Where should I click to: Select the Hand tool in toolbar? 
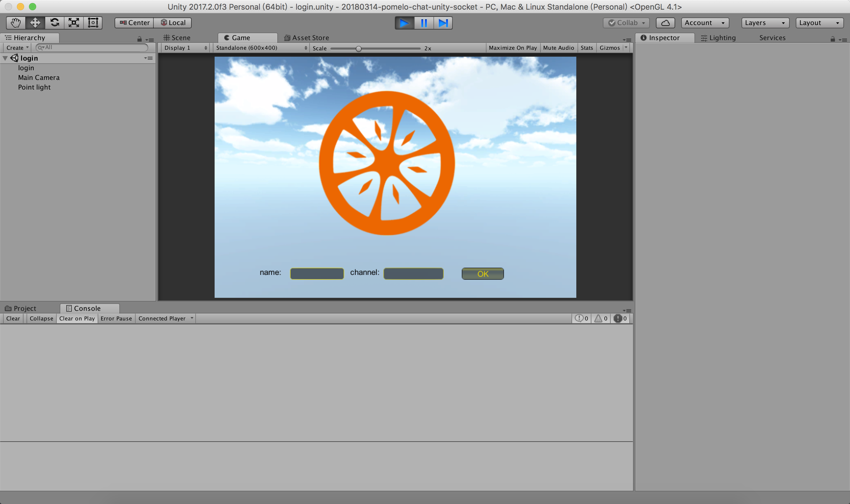coord(16,23)
